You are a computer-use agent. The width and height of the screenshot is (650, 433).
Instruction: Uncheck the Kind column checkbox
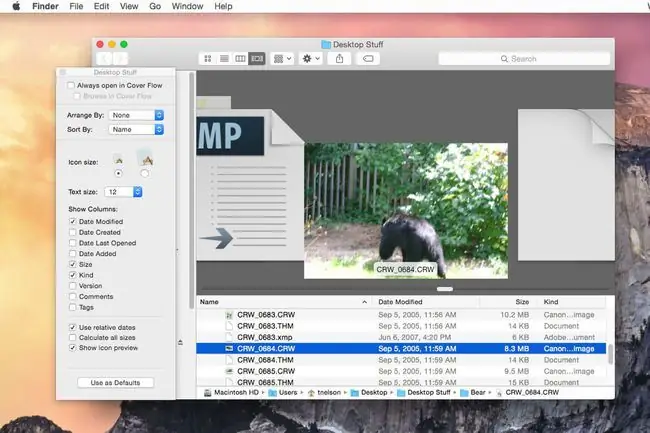(73, 275)
